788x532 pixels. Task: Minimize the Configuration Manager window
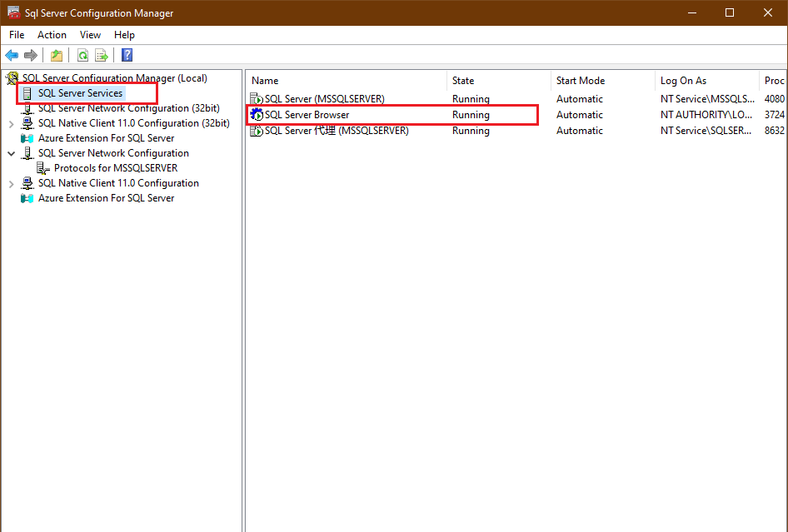(692, 12)
